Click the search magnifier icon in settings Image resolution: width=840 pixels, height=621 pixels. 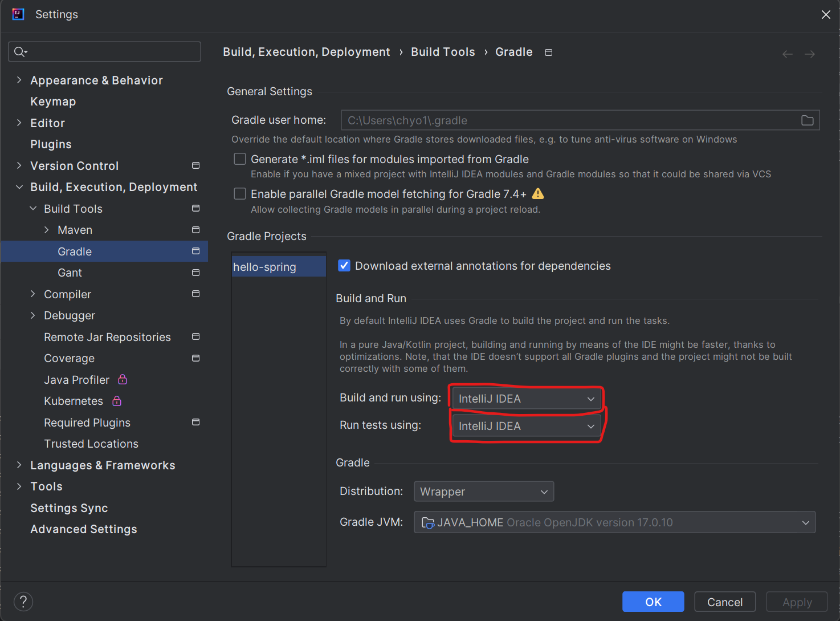coord(21,52)
